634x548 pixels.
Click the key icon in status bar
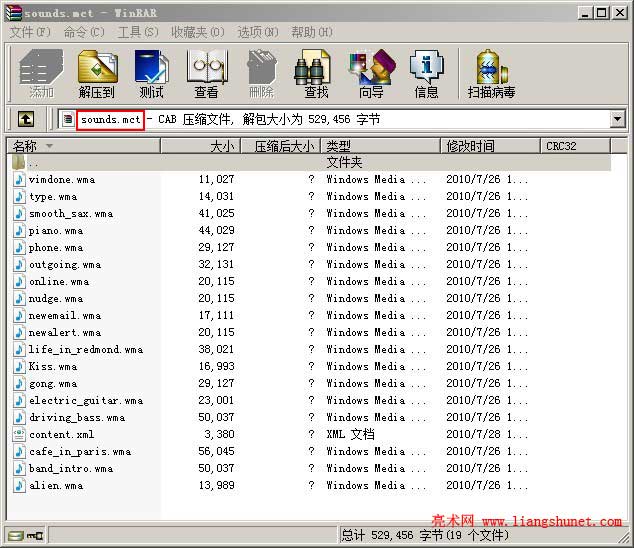pos(35,536)
